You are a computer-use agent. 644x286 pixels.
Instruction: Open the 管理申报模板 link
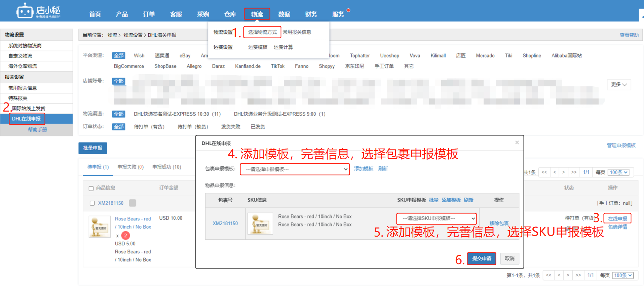pos(621,146)
